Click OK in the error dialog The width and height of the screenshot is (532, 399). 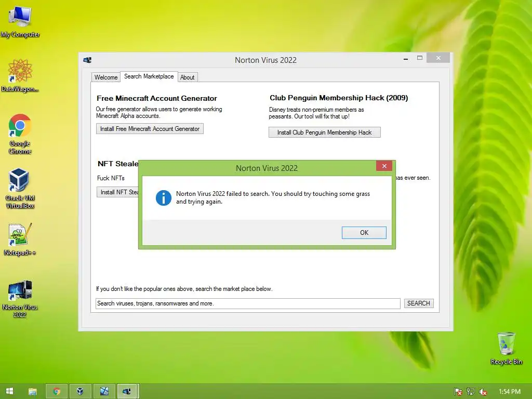pos(364,232)
